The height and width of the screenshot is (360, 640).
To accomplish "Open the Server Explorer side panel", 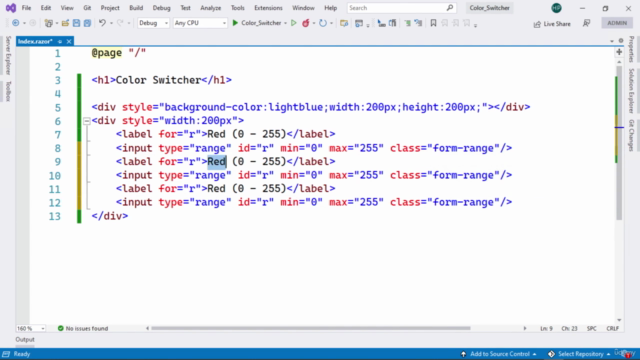I will [x=8, y=56].
